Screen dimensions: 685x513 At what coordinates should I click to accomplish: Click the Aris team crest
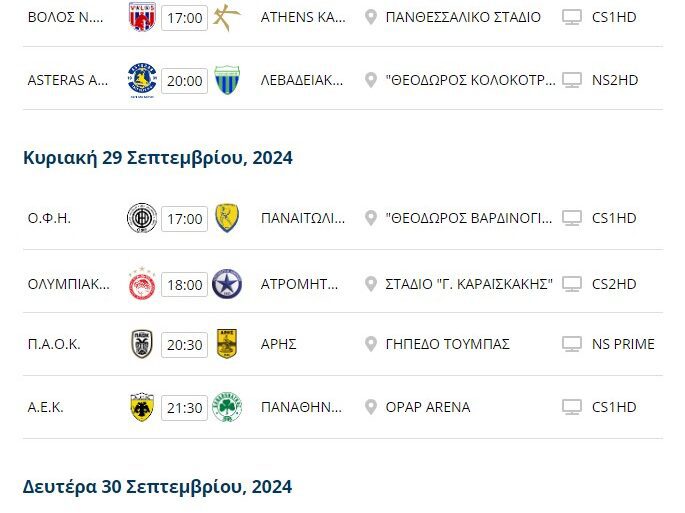(x=227, y=344)
